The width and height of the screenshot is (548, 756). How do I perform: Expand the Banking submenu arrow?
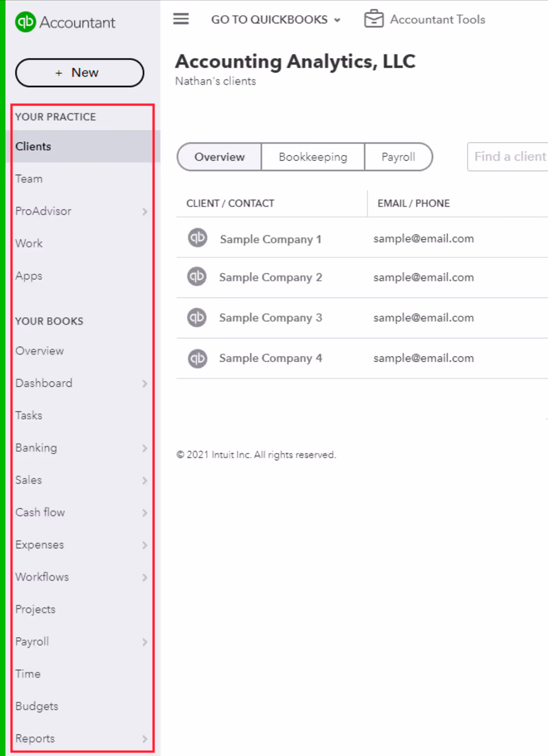pyautogui.click(x=145, y=448)
